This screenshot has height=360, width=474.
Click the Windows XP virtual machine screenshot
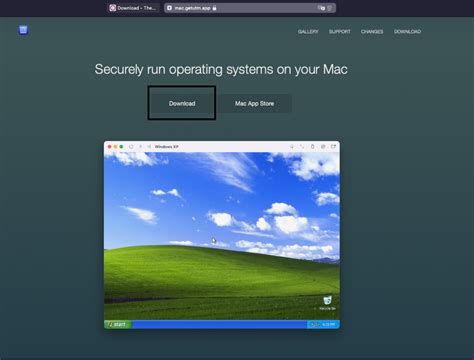(x=222, y=235)
